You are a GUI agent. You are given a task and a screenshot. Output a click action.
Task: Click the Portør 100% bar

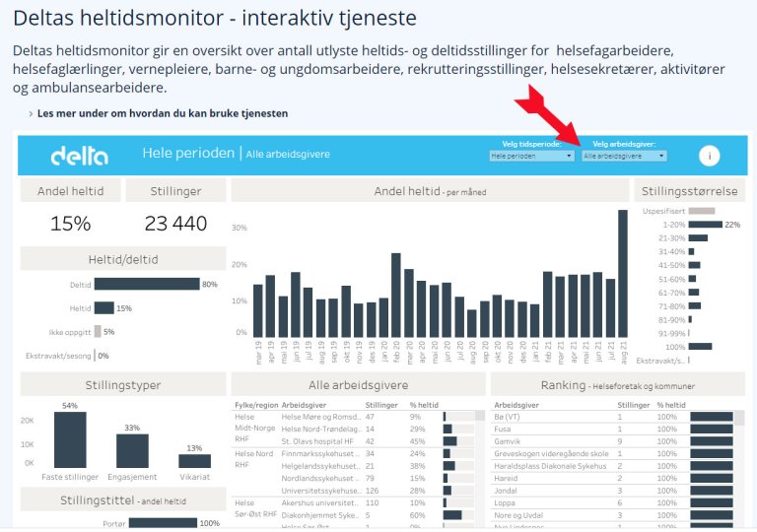163,523
